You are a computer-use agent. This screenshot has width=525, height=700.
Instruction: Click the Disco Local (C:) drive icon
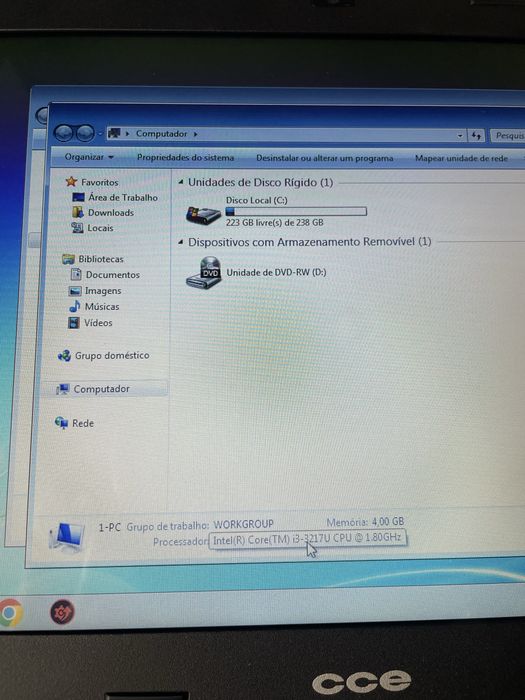(x=204, y=215)
